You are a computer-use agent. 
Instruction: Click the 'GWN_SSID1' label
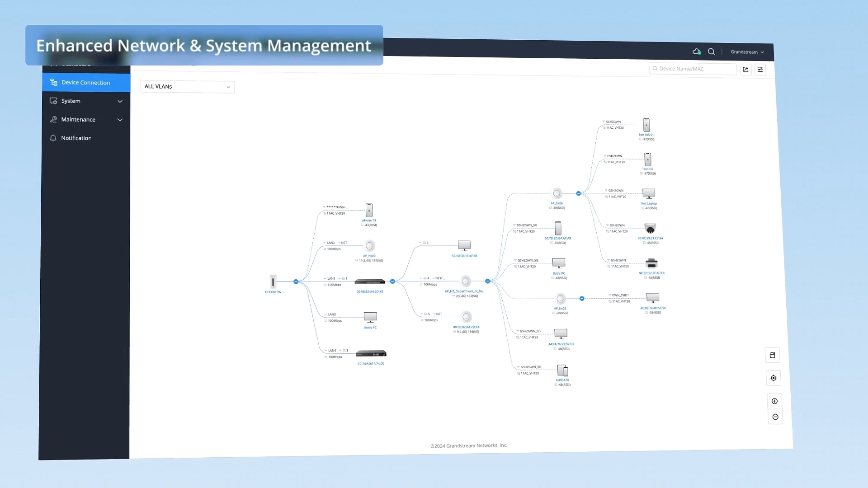coord(620,296)
